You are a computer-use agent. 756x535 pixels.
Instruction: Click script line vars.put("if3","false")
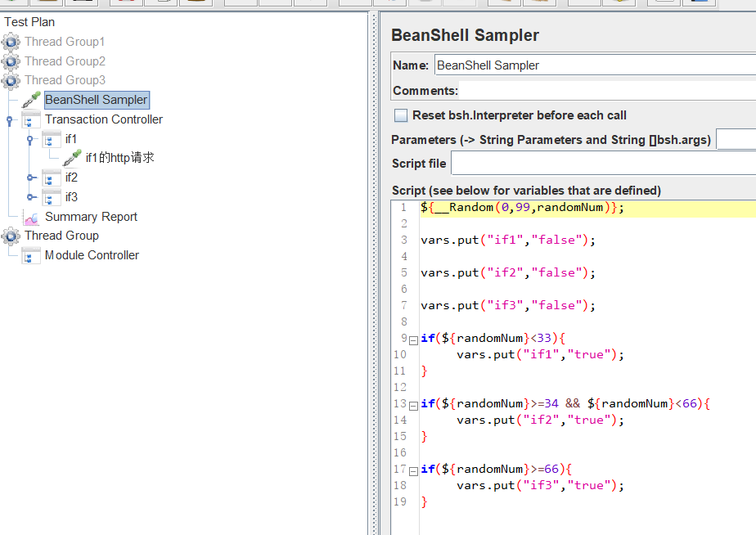[x=508, y=306]
